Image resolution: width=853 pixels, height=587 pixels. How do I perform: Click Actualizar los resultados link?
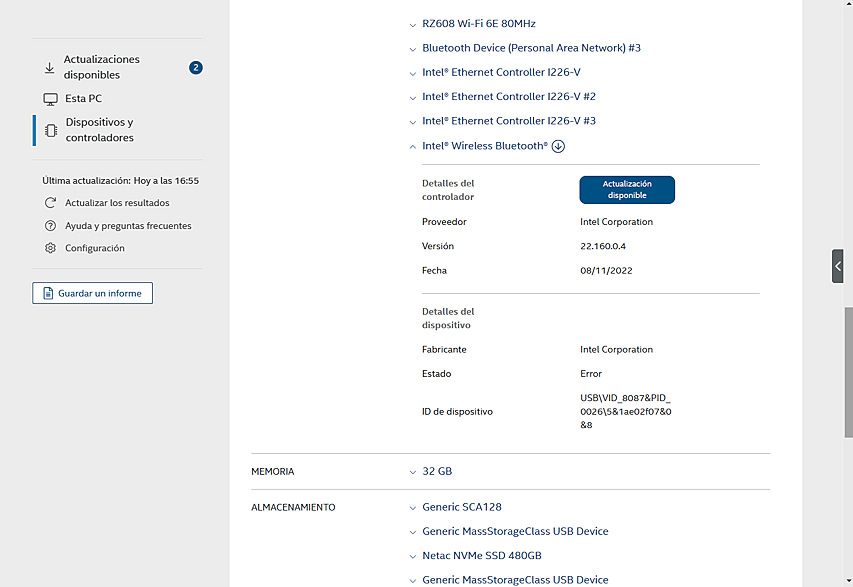click(x=117, y=203)
